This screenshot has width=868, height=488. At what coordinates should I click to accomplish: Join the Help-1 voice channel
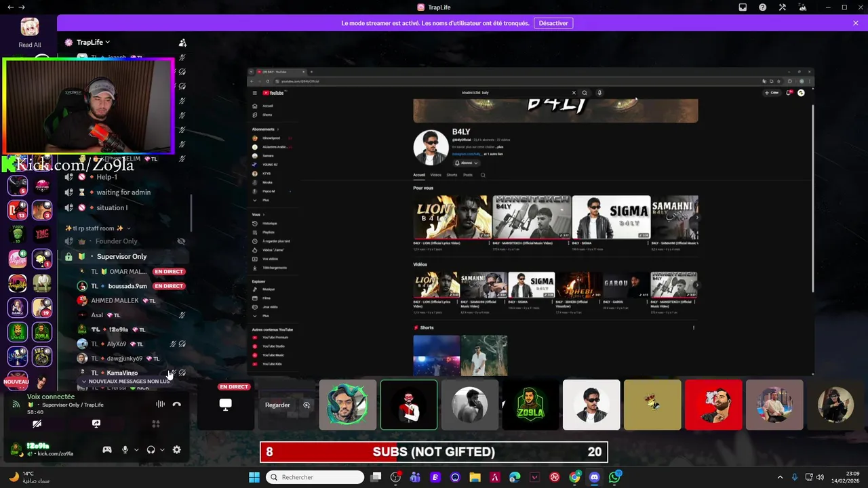[x=106, y=177]
